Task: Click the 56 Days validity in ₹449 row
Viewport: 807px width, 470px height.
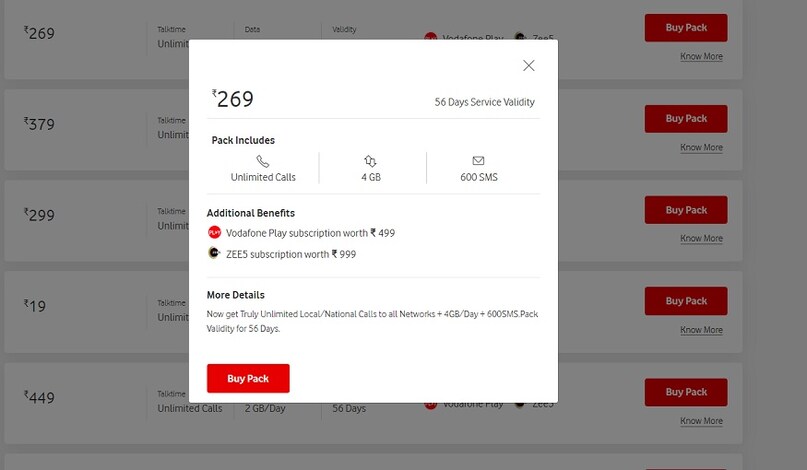Action: [x=349, y=408]
